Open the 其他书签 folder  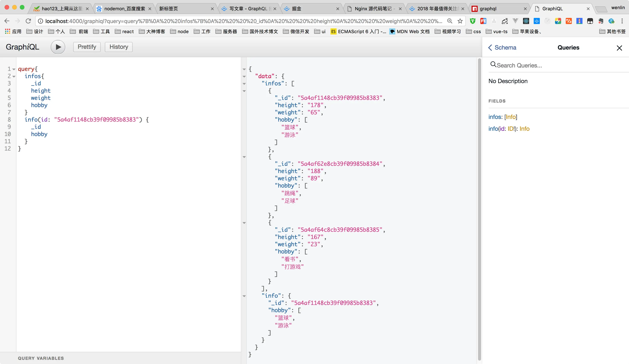point(613,31)
